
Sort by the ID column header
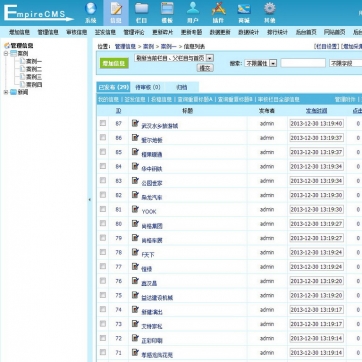118,111
